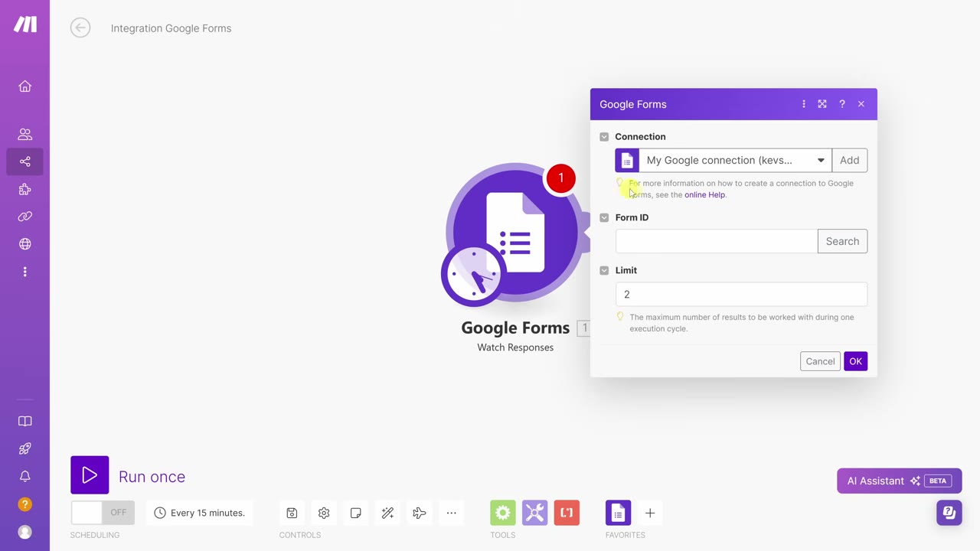980x551 pixels.
Task: Open Templates puzzle icon in sidebar
Action: click(x=25, y=190)
